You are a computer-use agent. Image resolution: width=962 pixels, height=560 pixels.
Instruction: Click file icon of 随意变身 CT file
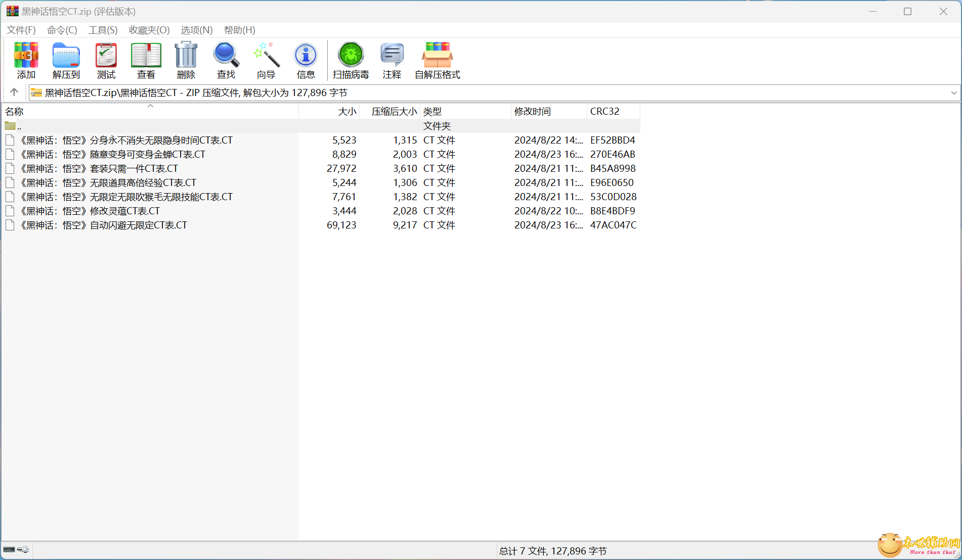pyautogui.click(x=10, y=154)
